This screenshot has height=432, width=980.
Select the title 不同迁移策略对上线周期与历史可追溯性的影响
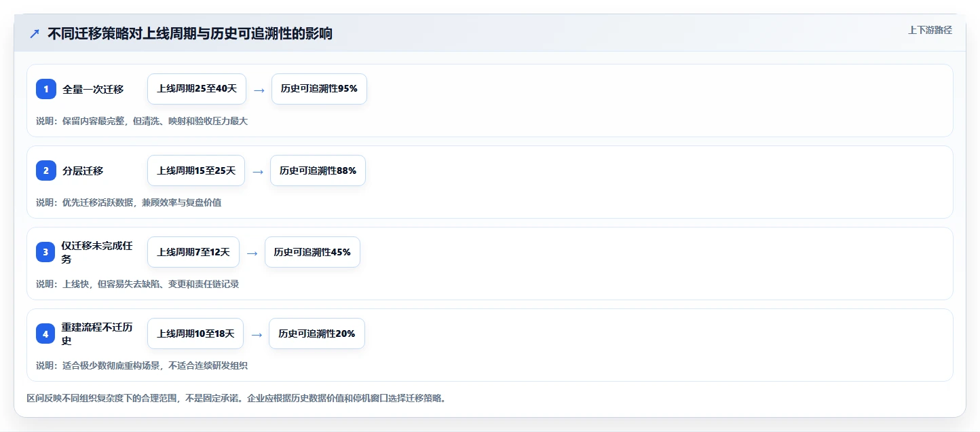pos(190,33)
